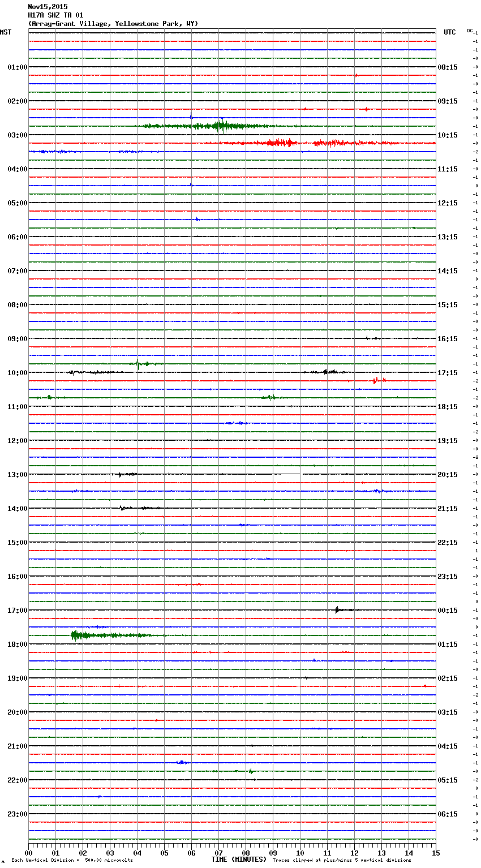Select the station code H17A SHZ TA 01
Screen dimensions: 481x868
pyautogui.click(x=55, y=15)
